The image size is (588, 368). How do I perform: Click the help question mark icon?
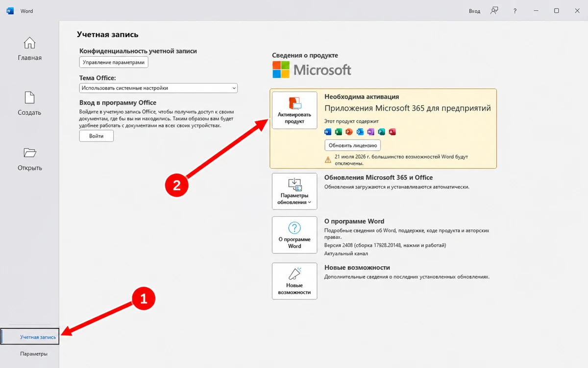coord(514,11)
